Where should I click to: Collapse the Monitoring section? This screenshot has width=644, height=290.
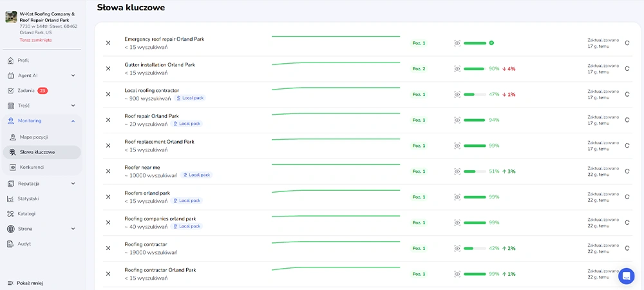73,121
